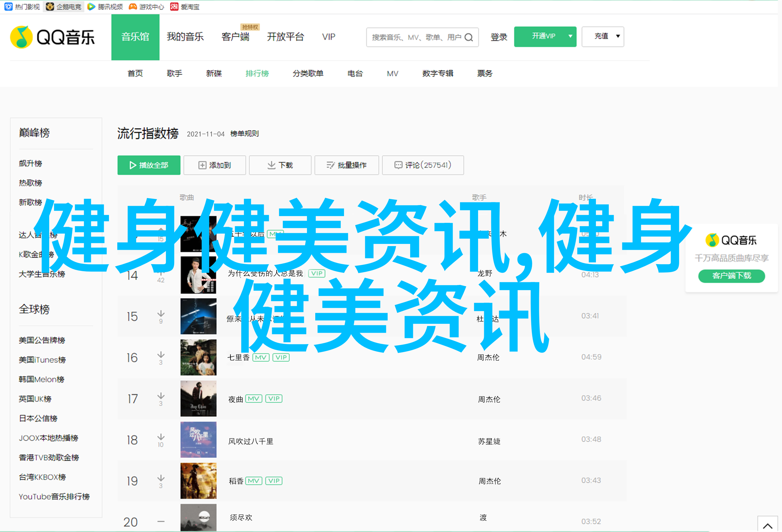
Task: Click the search magnifier icon
Action: pos(469,37)
